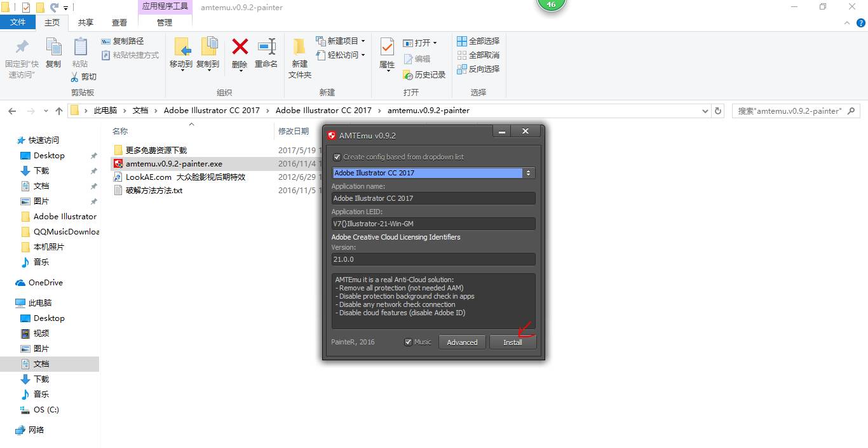Open 视频 under This PC
The height and width of the screenshot is (448, 868).
pyautogui.click(x=41, y=334)
